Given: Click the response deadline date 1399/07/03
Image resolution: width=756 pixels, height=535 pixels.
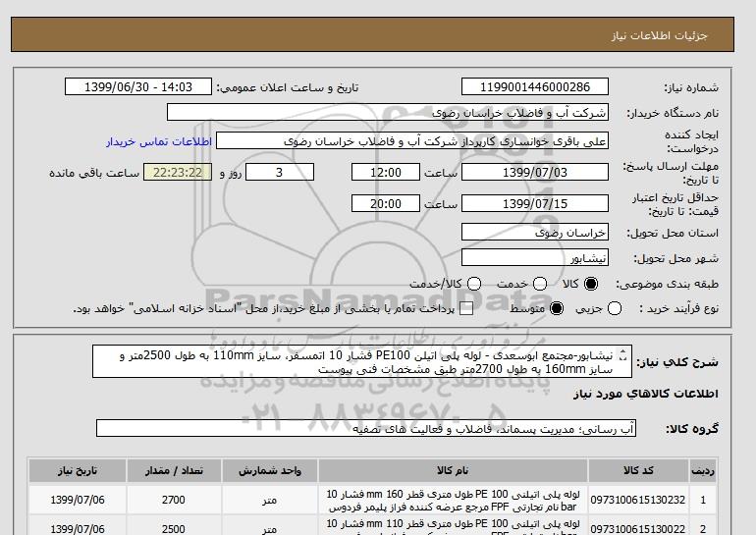Looking at the screenshot, I should point(535,172).
